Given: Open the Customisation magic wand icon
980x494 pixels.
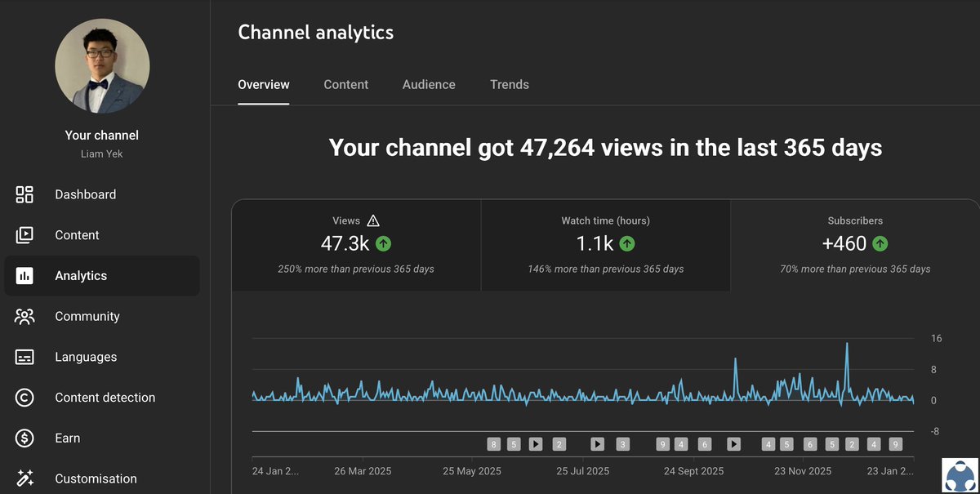Looking at the screenshot, I should coord(24,478).
